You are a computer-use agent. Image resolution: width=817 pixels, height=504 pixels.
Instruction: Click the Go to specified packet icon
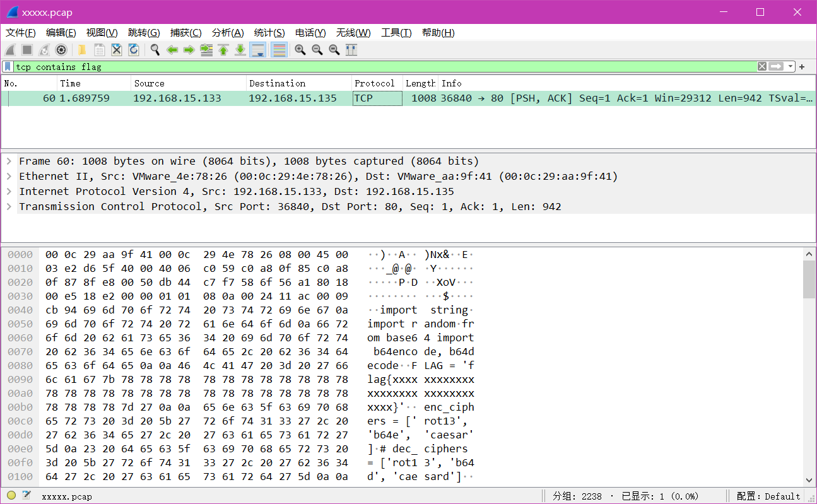click(206, 50)
